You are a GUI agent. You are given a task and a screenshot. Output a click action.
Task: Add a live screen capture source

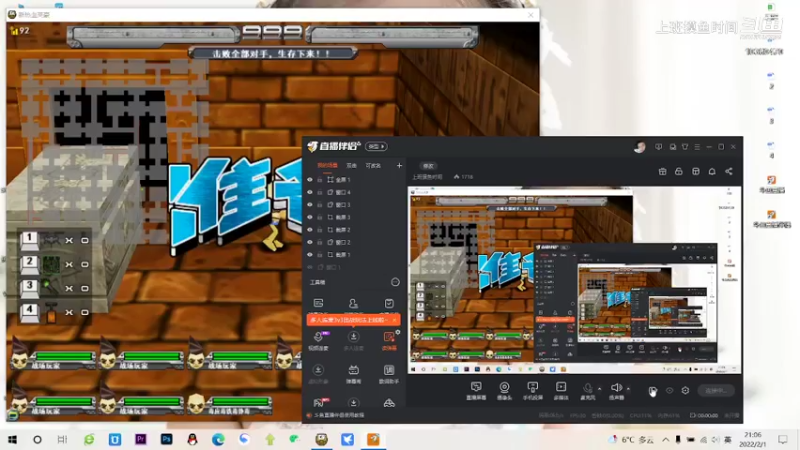pyautogui.click(x=476, y=390)
